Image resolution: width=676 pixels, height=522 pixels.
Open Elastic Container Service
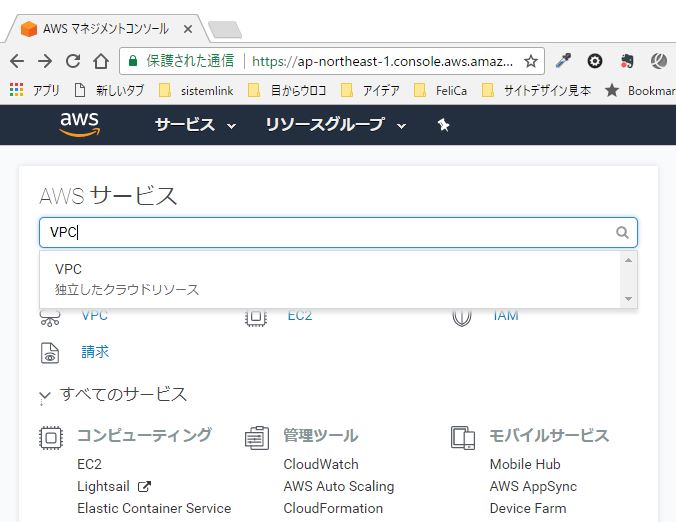click(x=154, y=508)
